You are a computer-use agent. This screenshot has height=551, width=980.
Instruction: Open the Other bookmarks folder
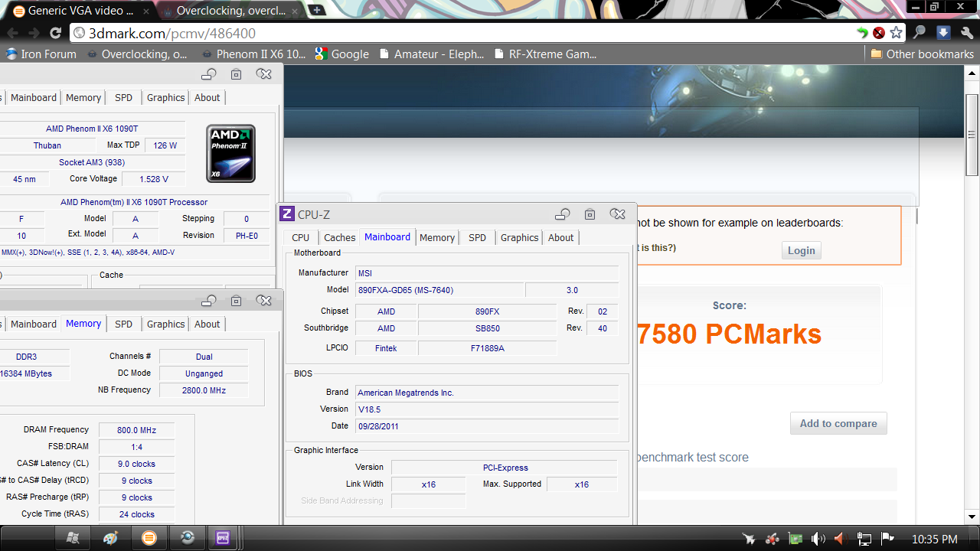coord(922,54)
